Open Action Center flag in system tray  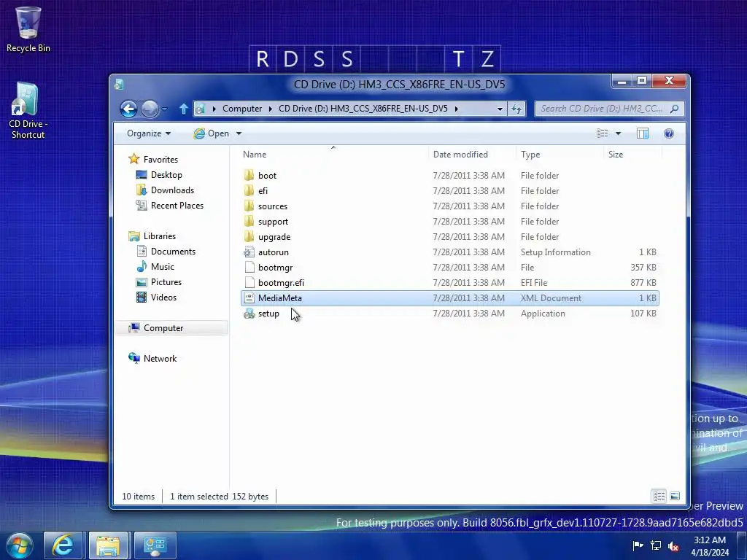(x=638, y=545)
